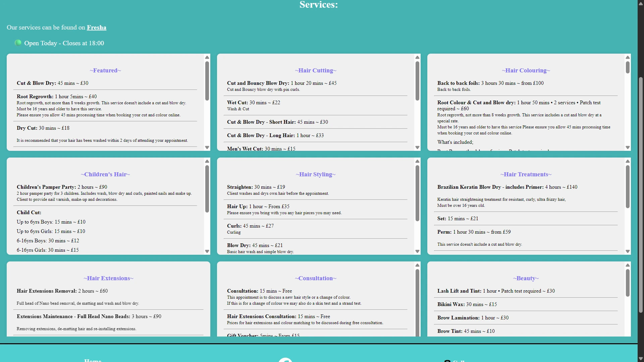Image resolution: width=644 pixels, height=362 pixels.
Task: Open the Fresha link
Action: click(x=96, y=27)
